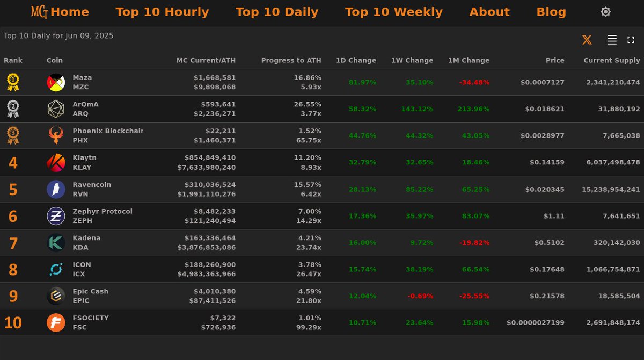Sort by Current Supply column header
Image resolution: width=644 pixels, height=360 pixels.
(x=612, y=60)
